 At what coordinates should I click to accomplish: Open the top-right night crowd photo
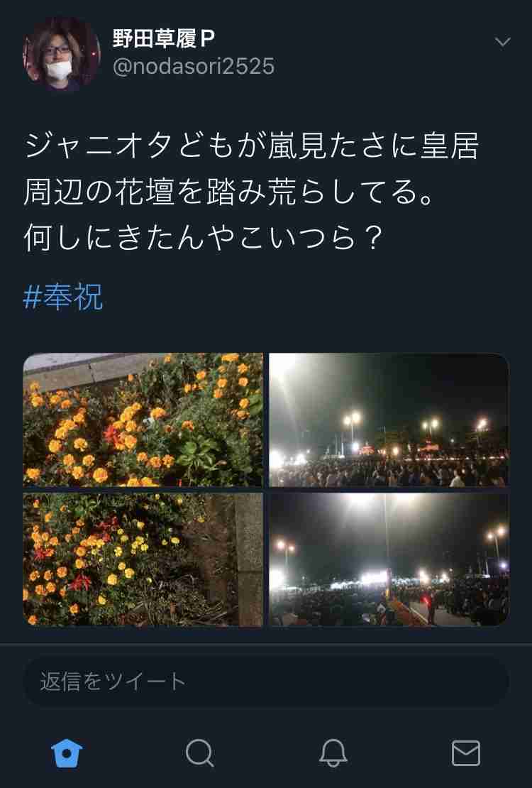click(389, 420)
